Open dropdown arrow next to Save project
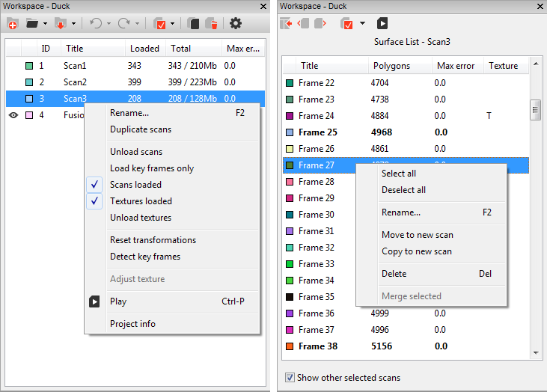 coord(73,24)
